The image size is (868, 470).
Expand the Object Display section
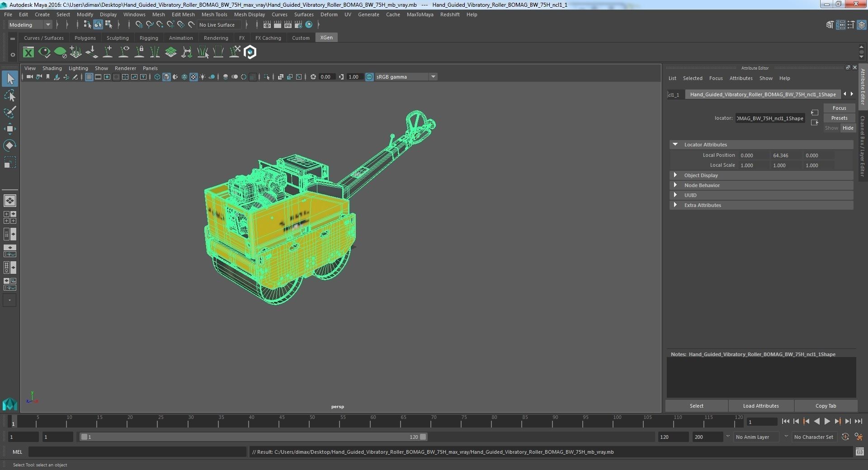(675, 175)
